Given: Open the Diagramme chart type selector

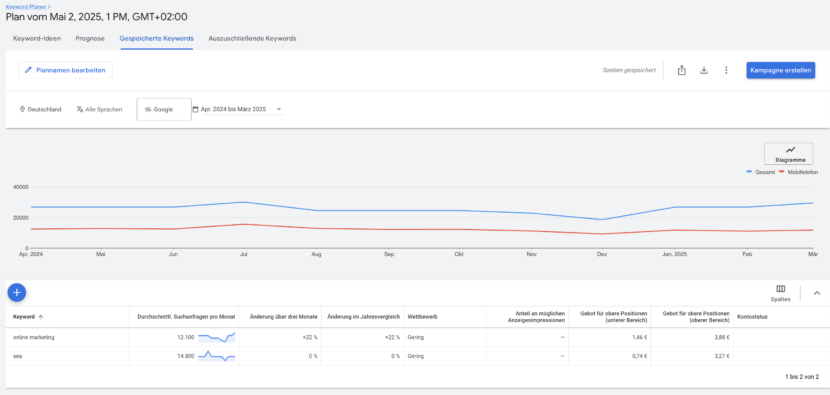Looking at the screenshot, I should (791, 154).
